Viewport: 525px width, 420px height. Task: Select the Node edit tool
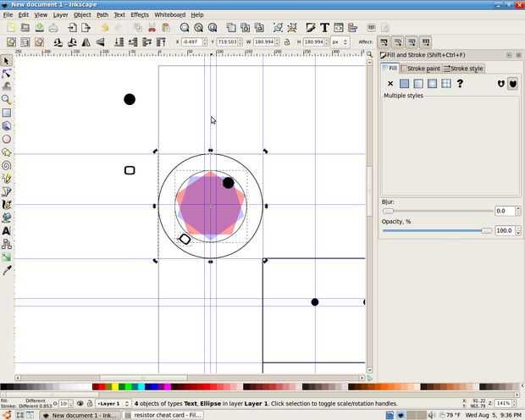point(7,74)
